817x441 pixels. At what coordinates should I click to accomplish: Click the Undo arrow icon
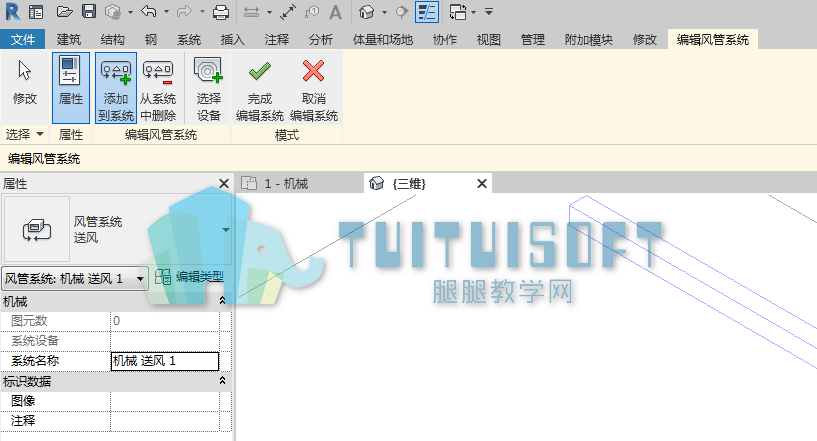[x=149, y=11]
